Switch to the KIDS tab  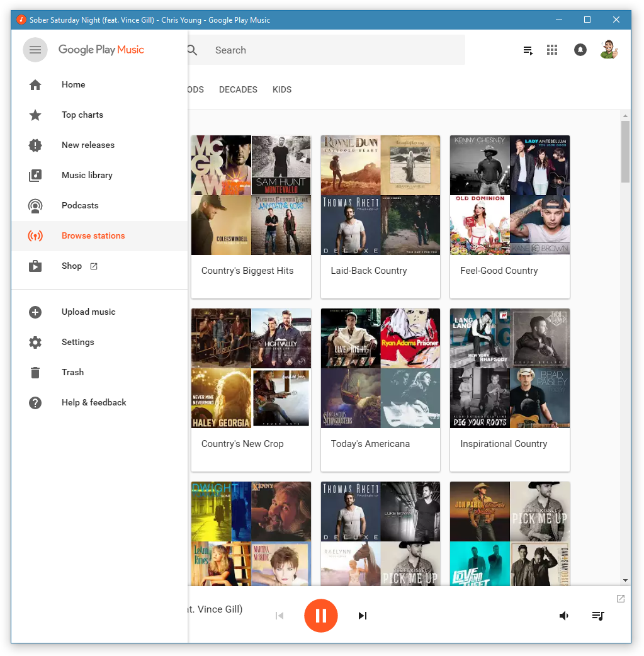(x=282, y=89)
